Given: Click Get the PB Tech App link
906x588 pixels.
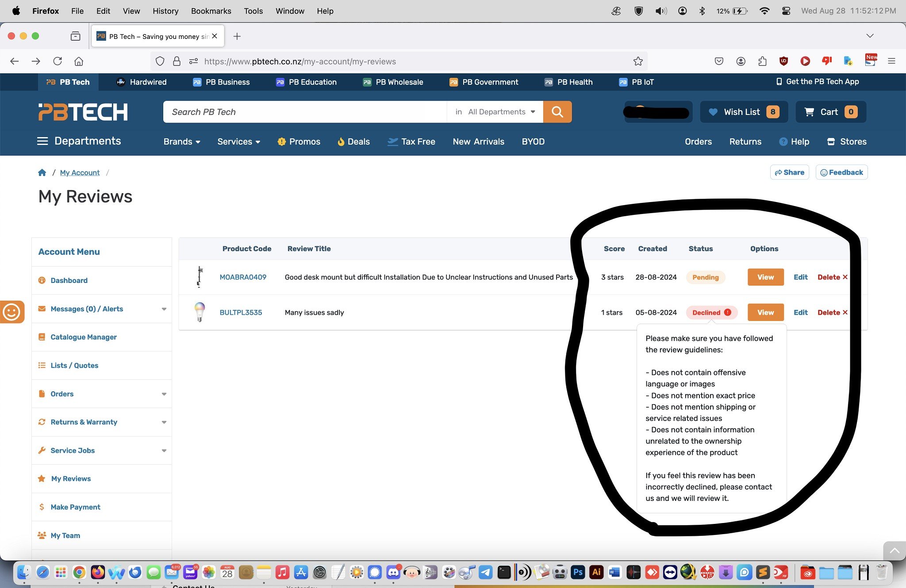Looking at the screenshot, I should coord(818,81).
